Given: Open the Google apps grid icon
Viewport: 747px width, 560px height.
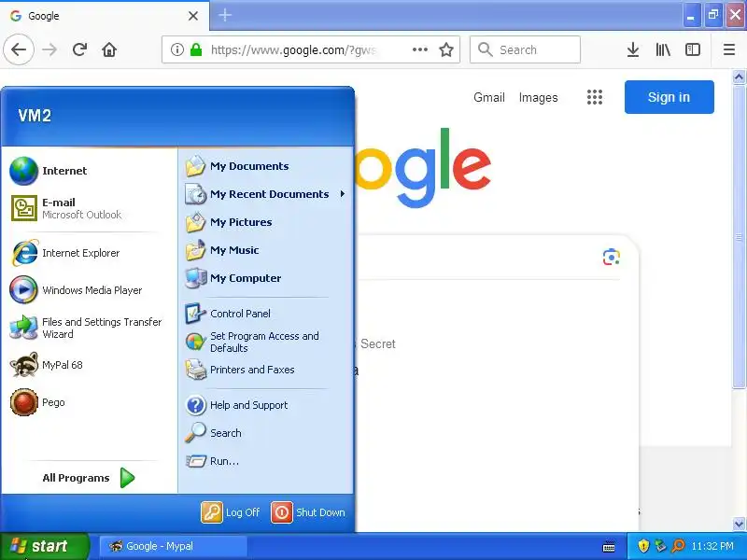Looking at the screenshot, I should pos(594,97).
